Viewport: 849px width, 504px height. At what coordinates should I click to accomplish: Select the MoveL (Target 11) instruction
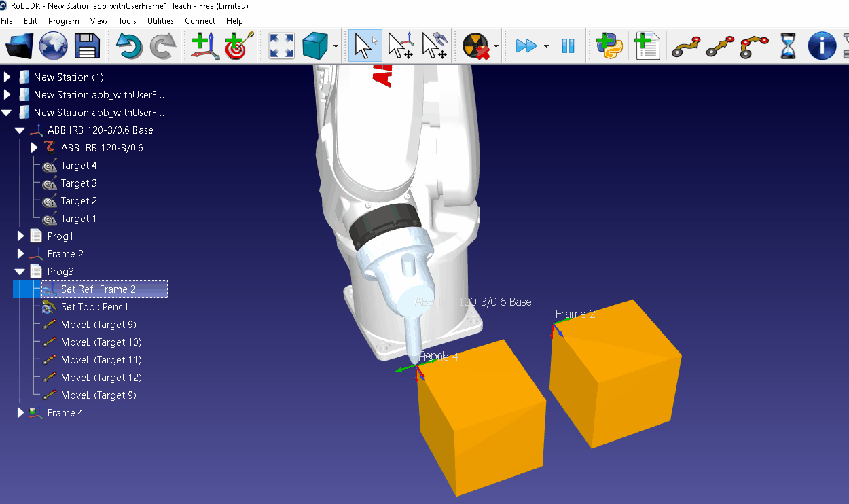(x=101, y=360)
